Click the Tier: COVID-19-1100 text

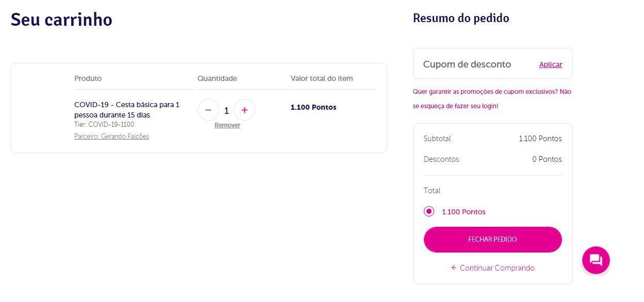point(104,125)
